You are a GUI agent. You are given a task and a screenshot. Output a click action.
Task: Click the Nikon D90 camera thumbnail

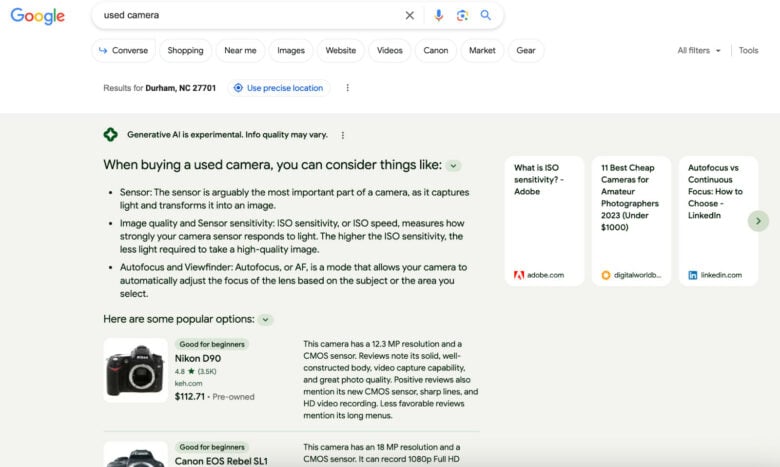135,371
